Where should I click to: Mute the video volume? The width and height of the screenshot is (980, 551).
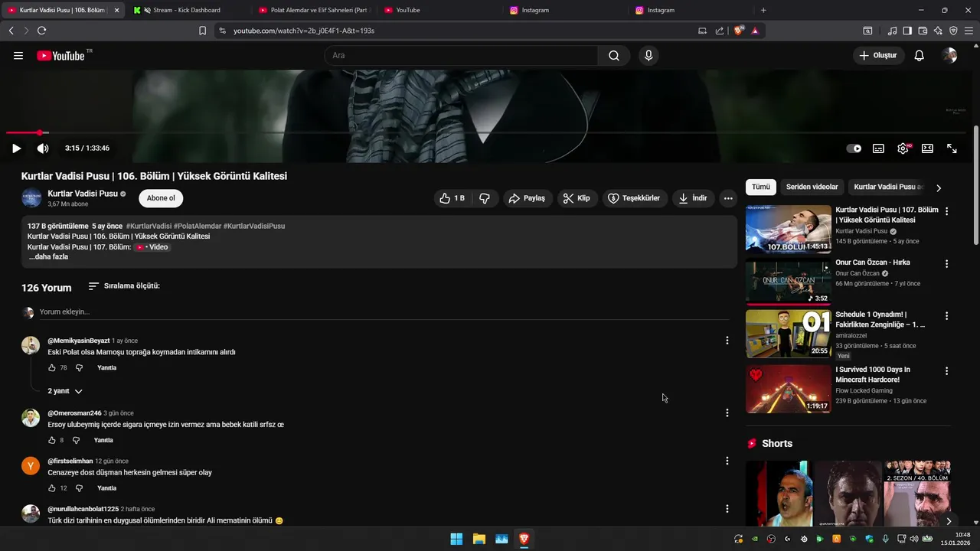click(43, 148)
